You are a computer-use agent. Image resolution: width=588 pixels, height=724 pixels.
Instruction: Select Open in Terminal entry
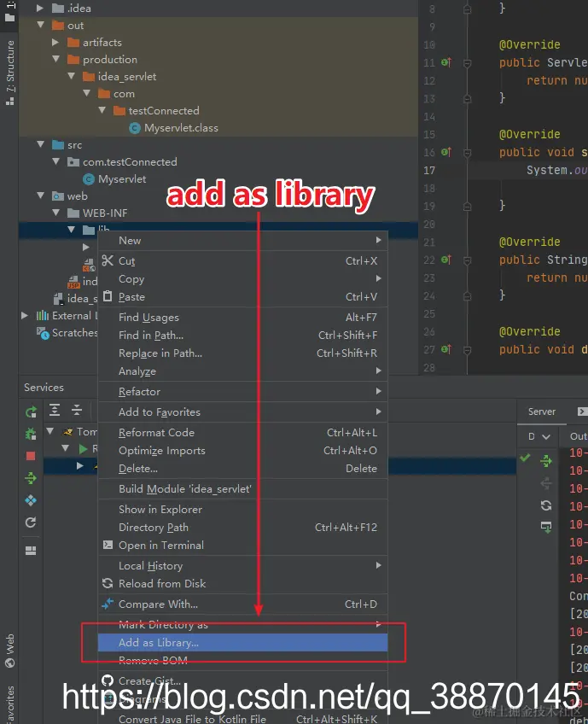242,546
